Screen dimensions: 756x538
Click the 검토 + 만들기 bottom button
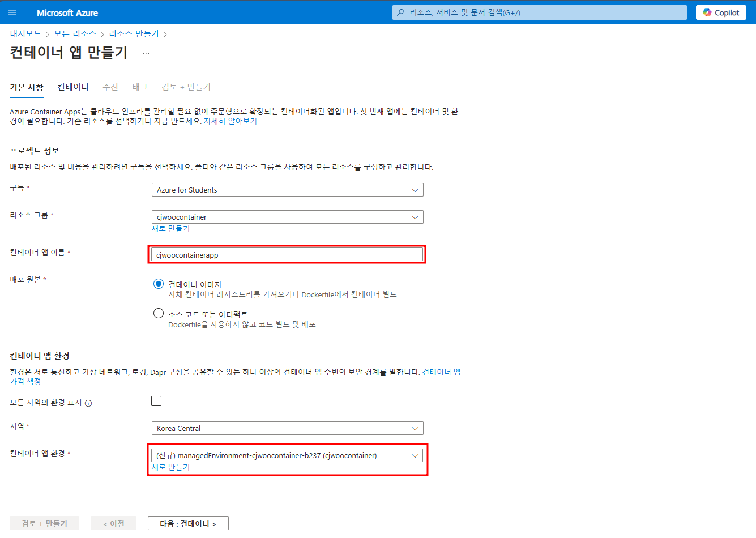pos(44,523)
